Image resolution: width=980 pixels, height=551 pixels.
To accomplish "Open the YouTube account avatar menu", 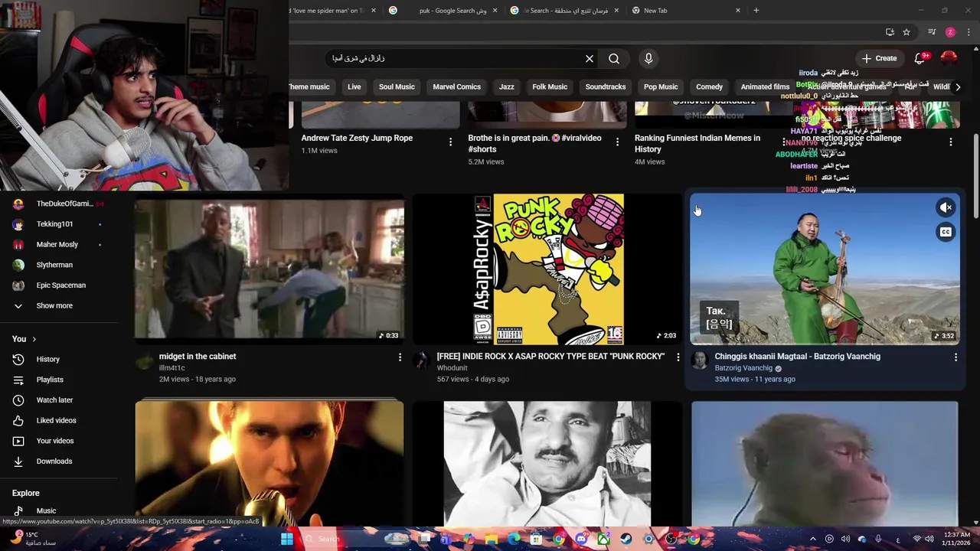I will click(949, 58).
